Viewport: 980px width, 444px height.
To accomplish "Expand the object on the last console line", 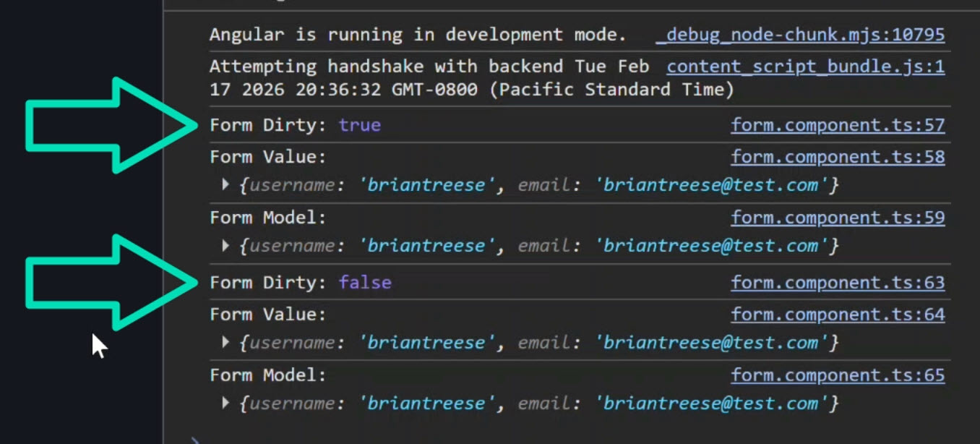I will (x=225, y=403).
